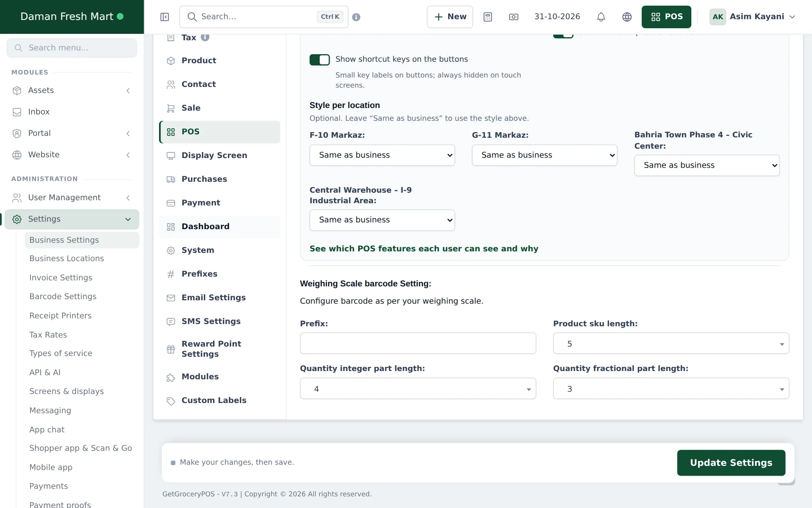Open the Central Warehouse style dropdown

pyautogui.click(x=382, y=220)
